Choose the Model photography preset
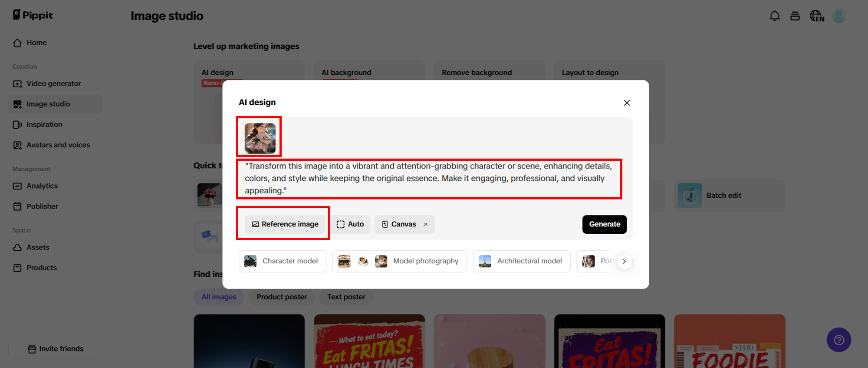The height and width of the screenshot is (368, 868). pyautogui.click(x=399, y=261)
